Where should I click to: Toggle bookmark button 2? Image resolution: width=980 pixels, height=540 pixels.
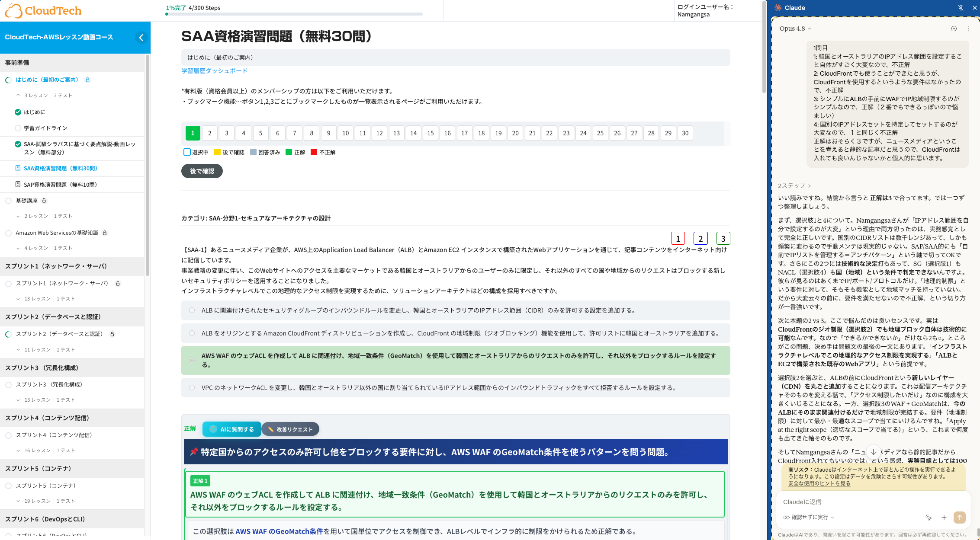[x=700, y=238]
